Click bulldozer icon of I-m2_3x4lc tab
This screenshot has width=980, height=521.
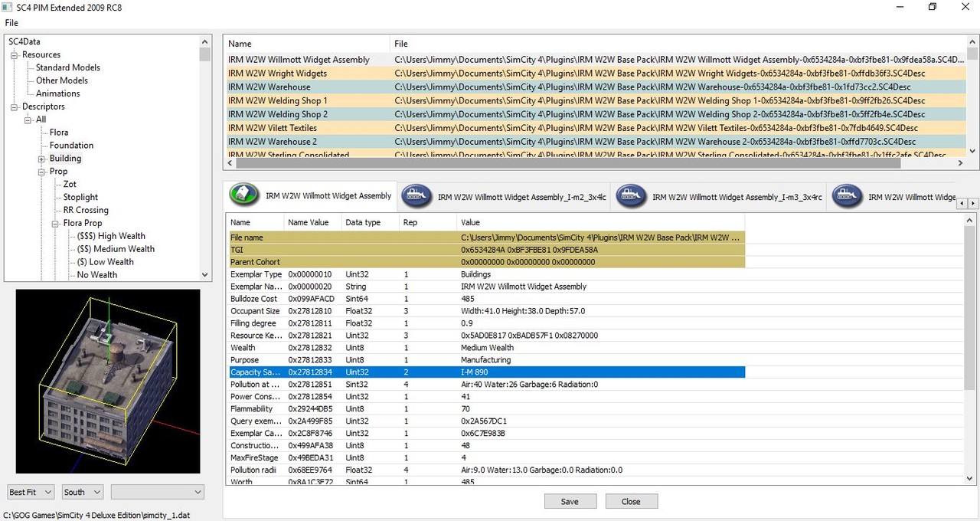(416, 196)
